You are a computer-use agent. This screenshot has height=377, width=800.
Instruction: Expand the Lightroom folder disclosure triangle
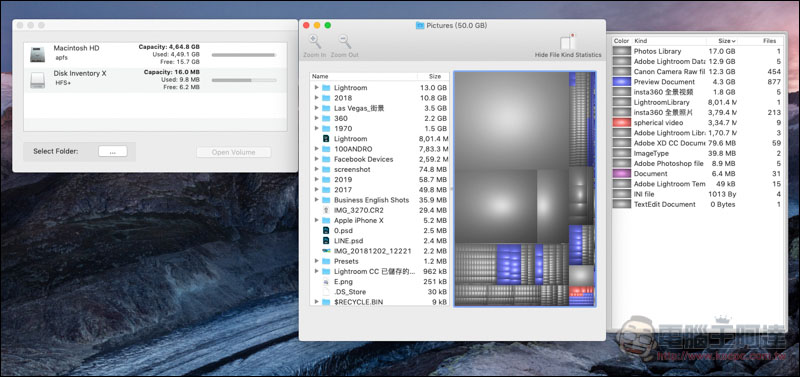click(x=316, y=88)
